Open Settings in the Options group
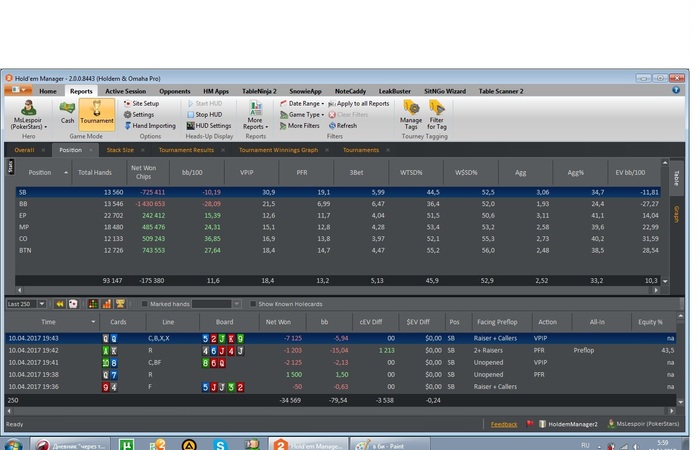The width and height of the screenshot is (700, 450). (139, 114)
